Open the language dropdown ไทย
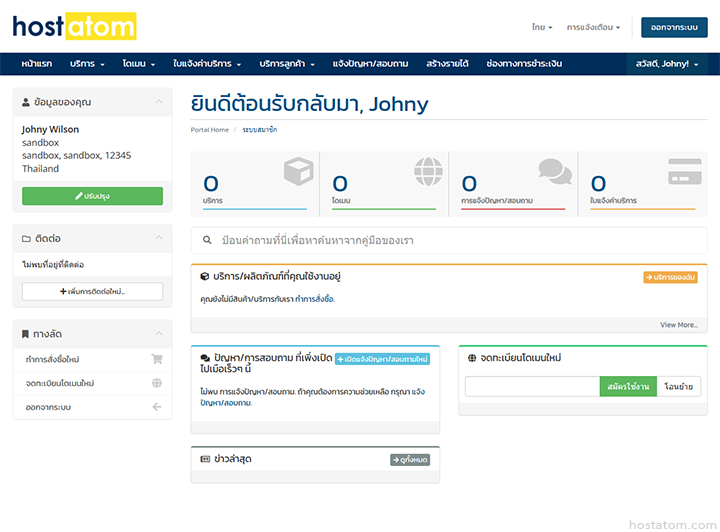720x532 pixels. coord(542,27)
